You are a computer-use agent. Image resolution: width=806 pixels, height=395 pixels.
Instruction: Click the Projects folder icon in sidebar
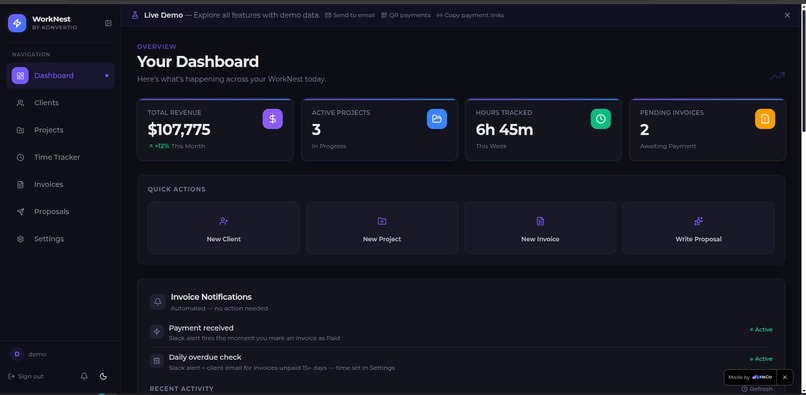pyautogui.click(x=21, y=130)
